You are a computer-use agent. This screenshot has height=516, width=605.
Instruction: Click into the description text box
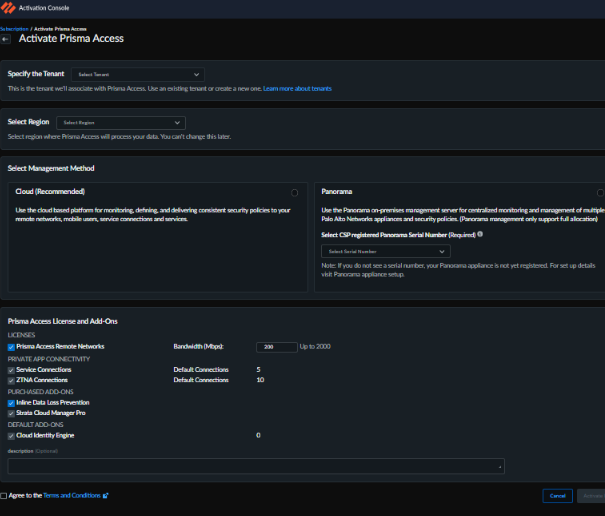[255, 466]
